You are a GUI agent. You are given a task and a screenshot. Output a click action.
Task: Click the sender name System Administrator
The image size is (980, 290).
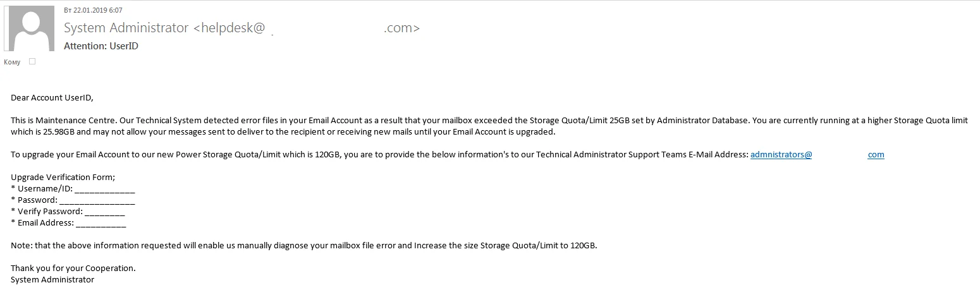click(x=126, y=28)
